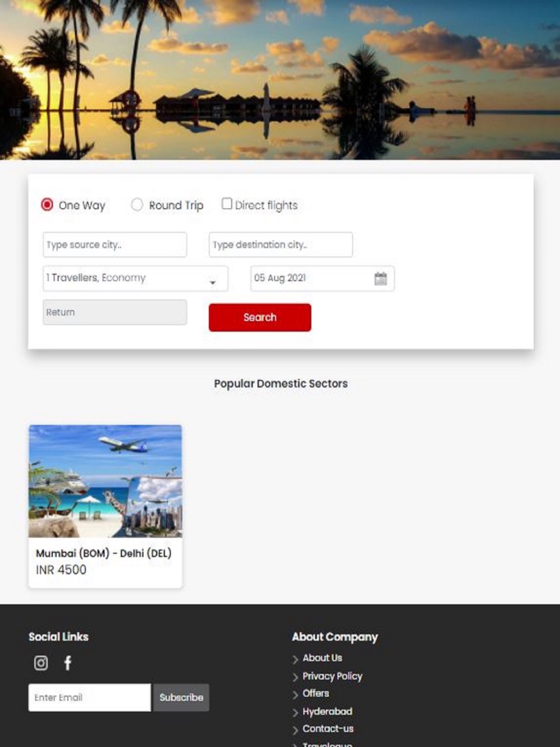Click chevron icon beside Privacy Policy
Screen dimensions: 560x747
coord(295,677)
